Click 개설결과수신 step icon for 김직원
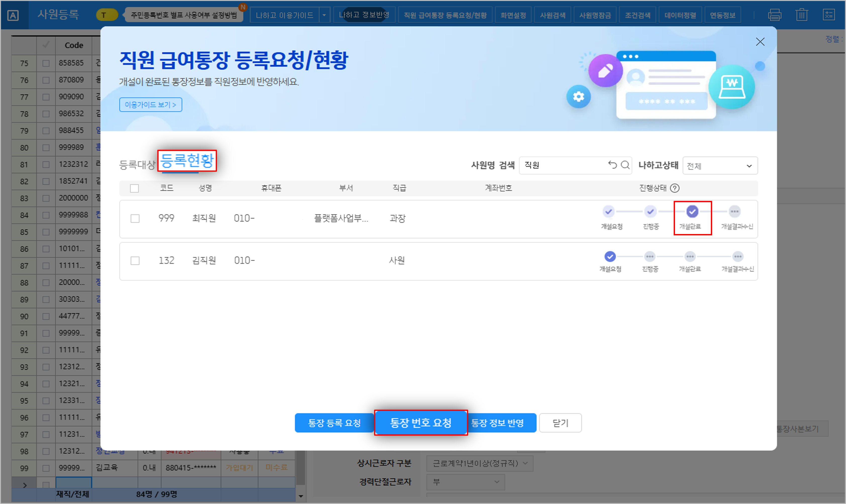Image resolution: width=846 pixels, height=504 pixels. coord(738,256)
